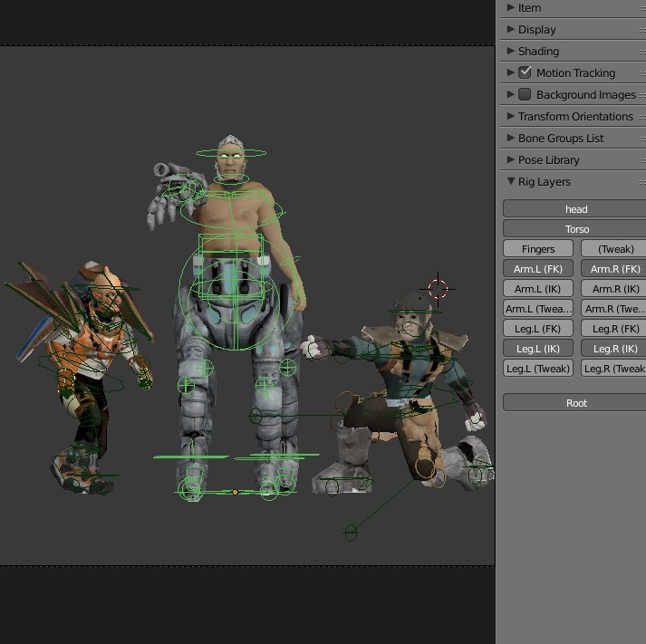The image size is (646, 644).
Task: Toggle the Leg.R (Tweak) layer
Action: 613,368
